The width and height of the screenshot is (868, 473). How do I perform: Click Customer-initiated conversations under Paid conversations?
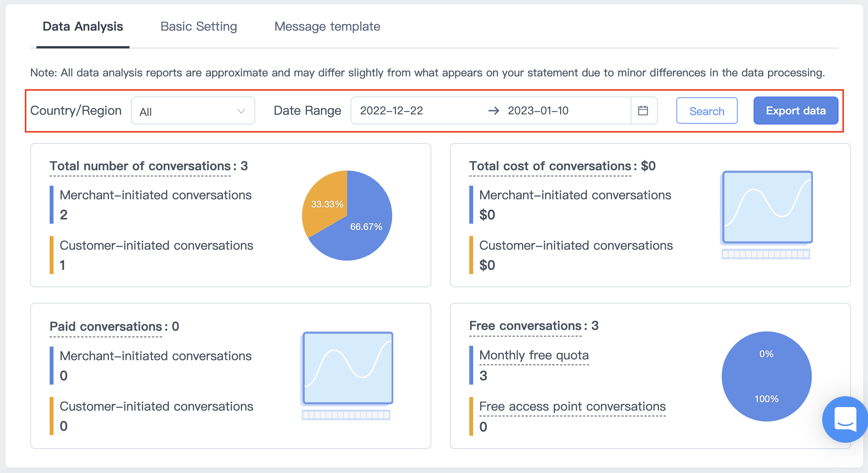[x=156, y=406]
